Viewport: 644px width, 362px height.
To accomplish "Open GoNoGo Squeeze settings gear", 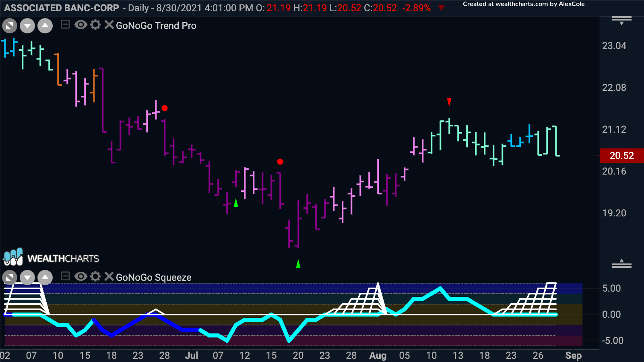I will click(x=95, y=276).
